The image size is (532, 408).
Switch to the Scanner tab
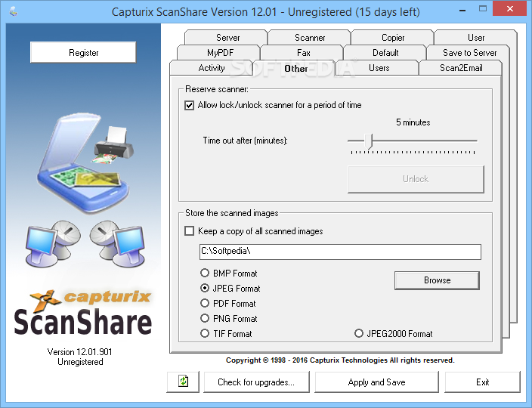pyautogui.click(x=310, y=37)
